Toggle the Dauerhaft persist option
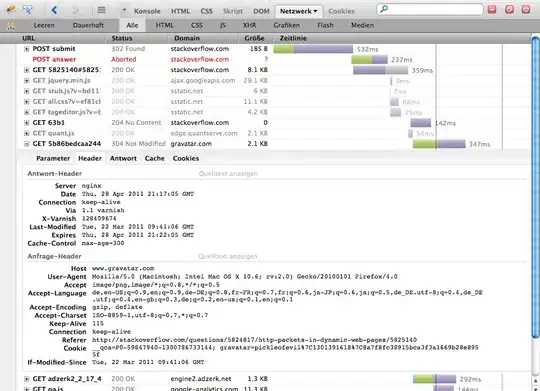Viewport: 540px width, 391px height. (88, 25)
